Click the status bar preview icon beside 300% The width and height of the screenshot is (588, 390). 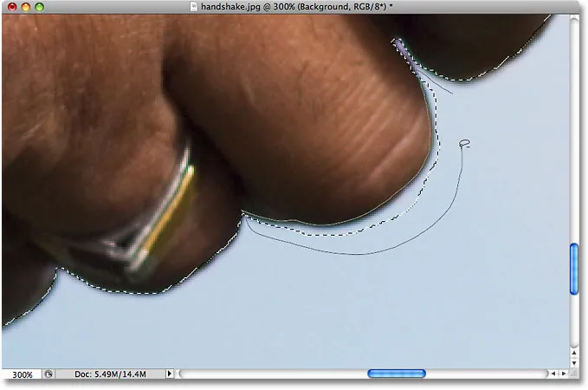click(48, 374)
